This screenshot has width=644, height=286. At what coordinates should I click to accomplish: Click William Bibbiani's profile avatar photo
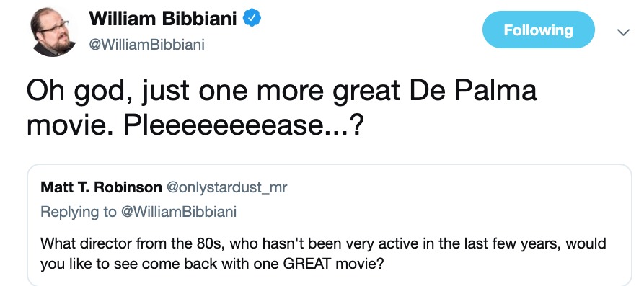click(53, 32)
